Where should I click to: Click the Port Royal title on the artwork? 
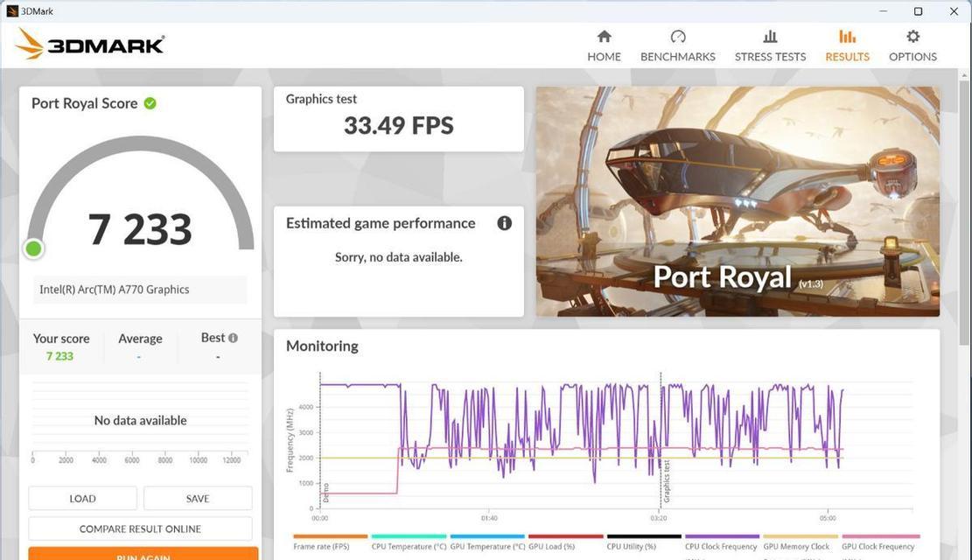point(722,276)
